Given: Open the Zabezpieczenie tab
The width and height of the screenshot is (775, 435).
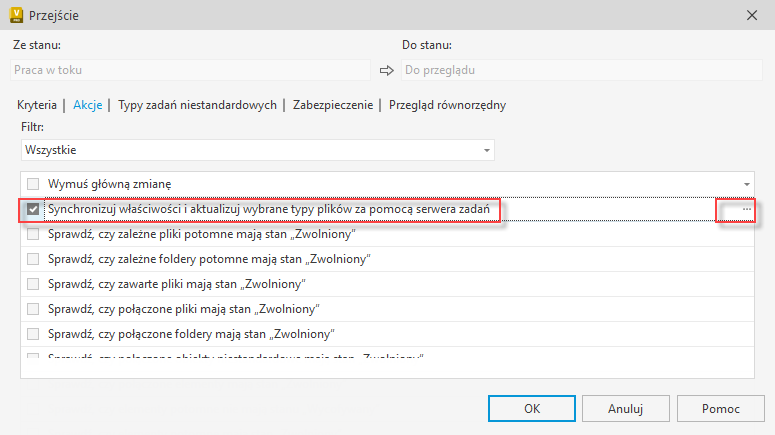Looking at the screenshot, I should (332, 105).
